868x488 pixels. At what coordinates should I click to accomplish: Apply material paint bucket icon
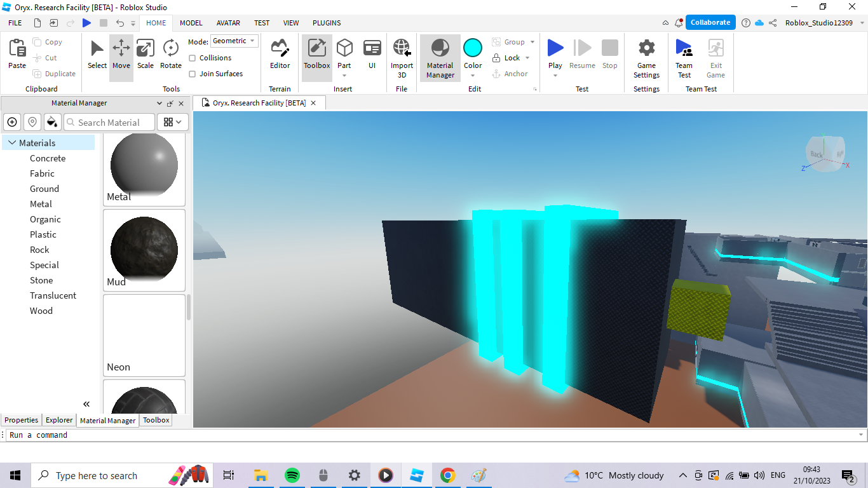click(x=53, y=122)
